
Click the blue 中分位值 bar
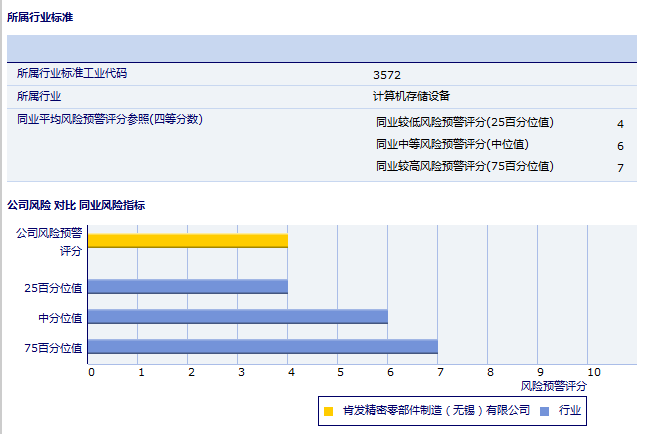238,316
